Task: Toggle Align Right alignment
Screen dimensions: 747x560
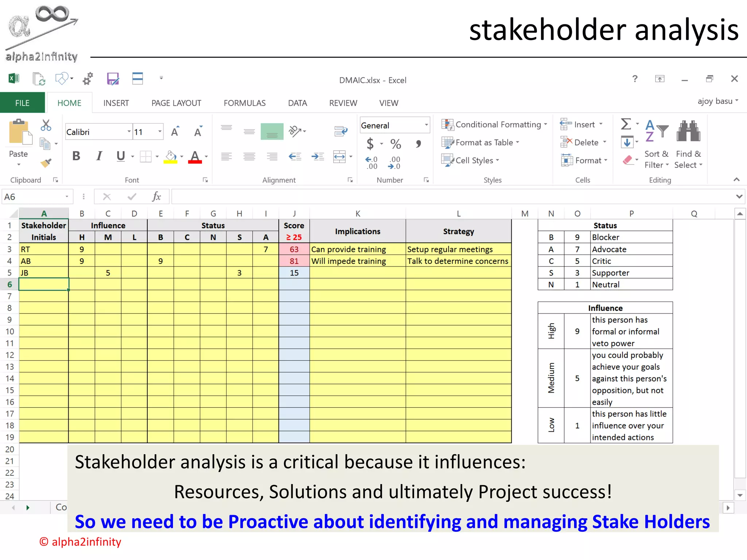Action: pyautogui.click(x=272, y=157)
